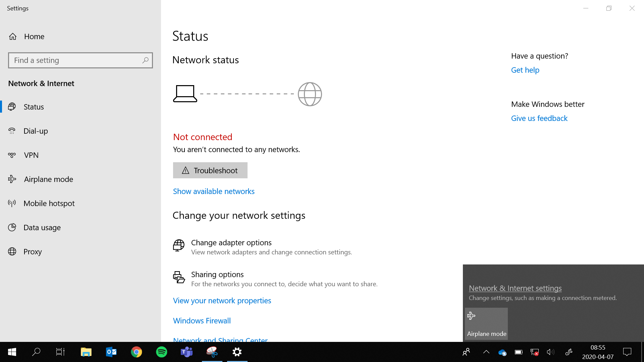Click the Home icon in sidebar
Viewport: 644px width, 362px height.
[13, 37]
